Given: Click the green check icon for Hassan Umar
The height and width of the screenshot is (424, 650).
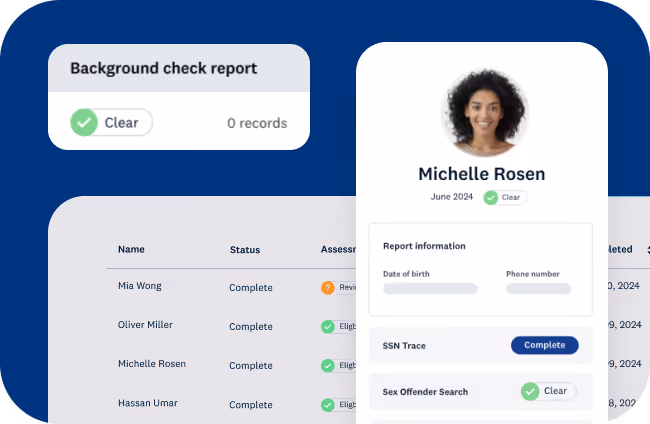Looking at the screenshot, I should 327,405.
